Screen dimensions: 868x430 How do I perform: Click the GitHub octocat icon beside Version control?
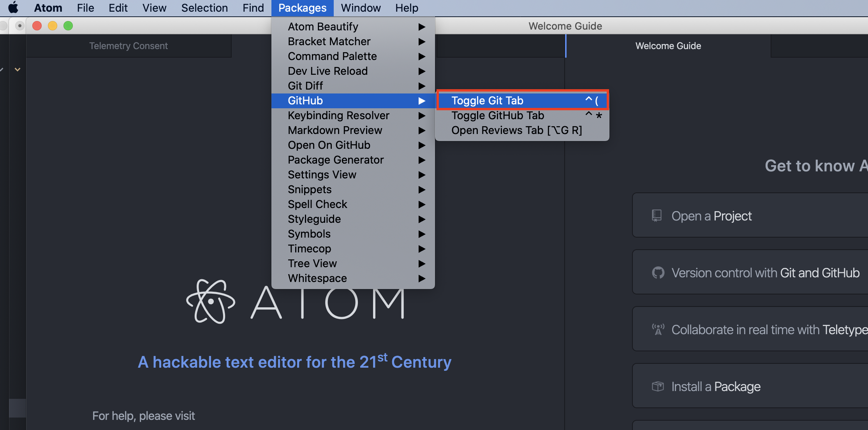coord(658,272)
